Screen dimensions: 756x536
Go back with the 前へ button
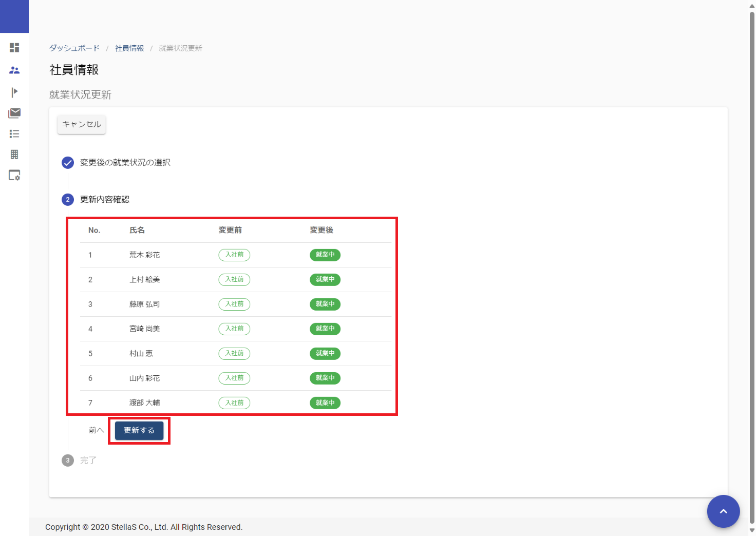click(96, 430)
